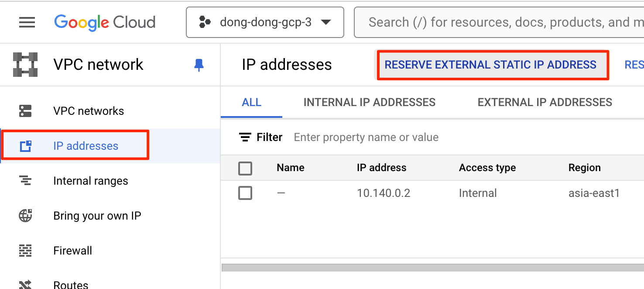
Task: Toggle the select-all checkbox in table header
Action: pos(245,168)
